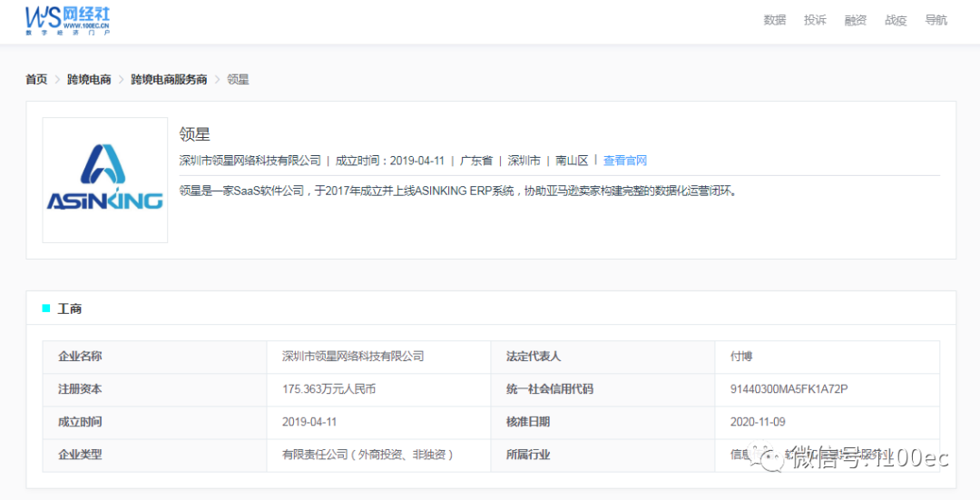Open the 投诉 navigation menu
Screen dimensions: 980x500
tap(815, 20)
